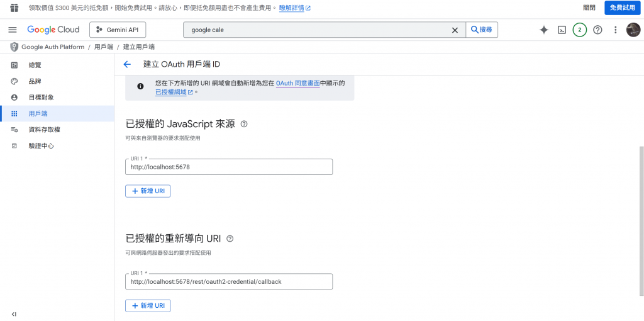This screenshot has height=321, width=644.
Task: Click the 搜尋 search button
Action: [482, 30]
